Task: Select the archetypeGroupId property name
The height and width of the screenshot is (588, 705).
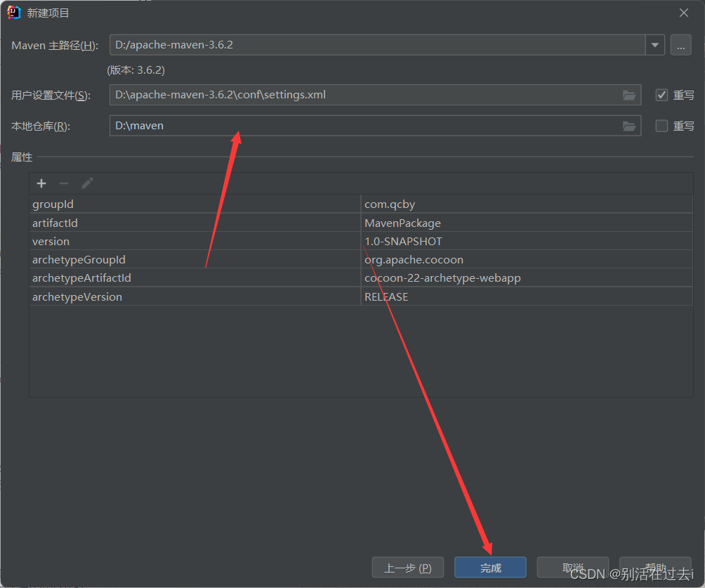Action: click(79, 260)
